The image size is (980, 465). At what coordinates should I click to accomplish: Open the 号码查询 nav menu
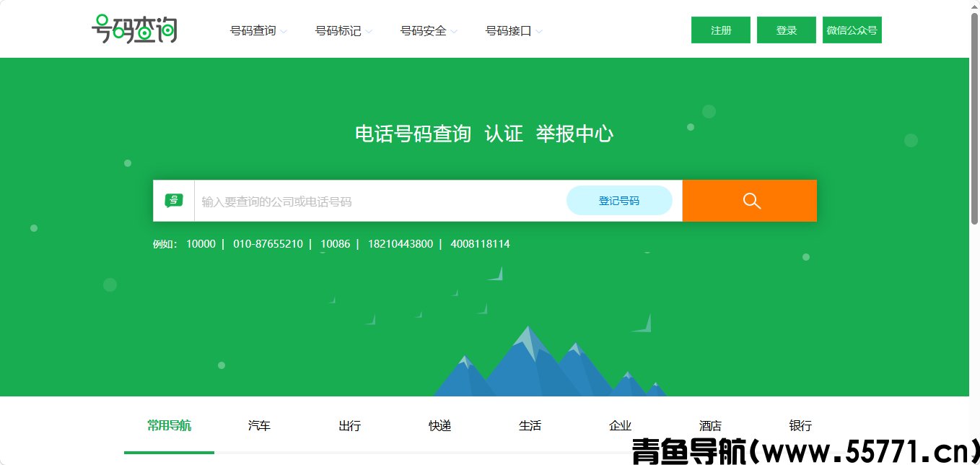pos(253,31)
